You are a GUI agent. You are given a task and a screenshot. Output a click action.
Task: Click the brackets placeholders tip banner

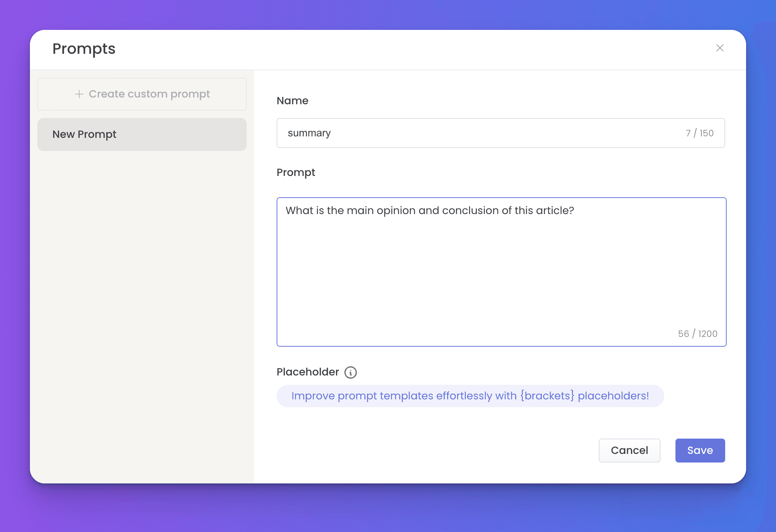pyautogui.click(x=470, y=396)
